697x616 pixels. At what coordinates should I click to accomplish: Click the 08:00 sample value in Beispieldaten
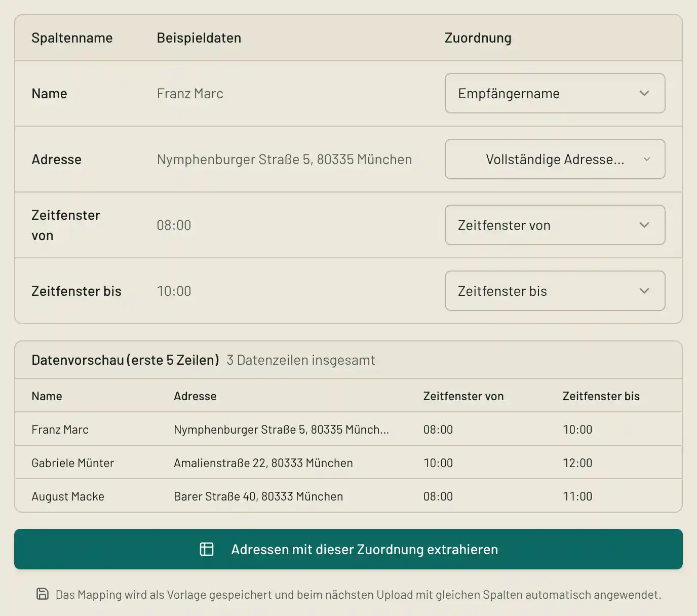(174, 225)
